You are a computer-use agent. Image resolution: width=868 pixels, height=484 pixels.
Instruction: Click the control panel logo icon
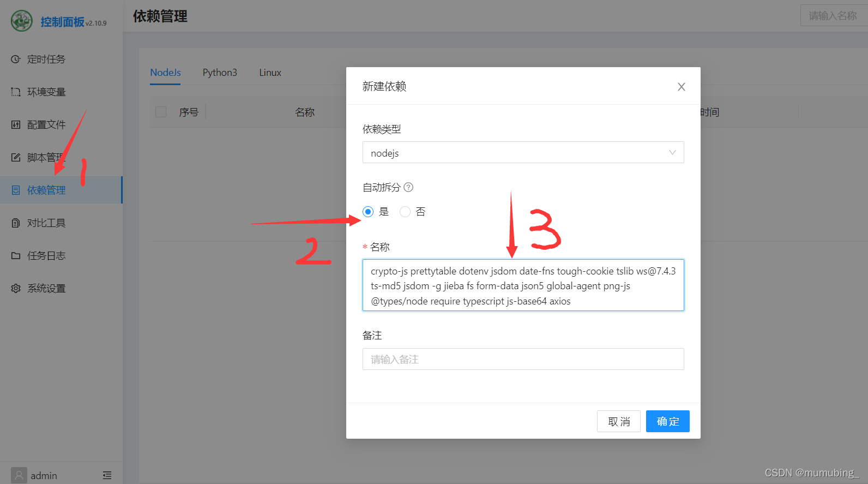click(x=22, y=21)
